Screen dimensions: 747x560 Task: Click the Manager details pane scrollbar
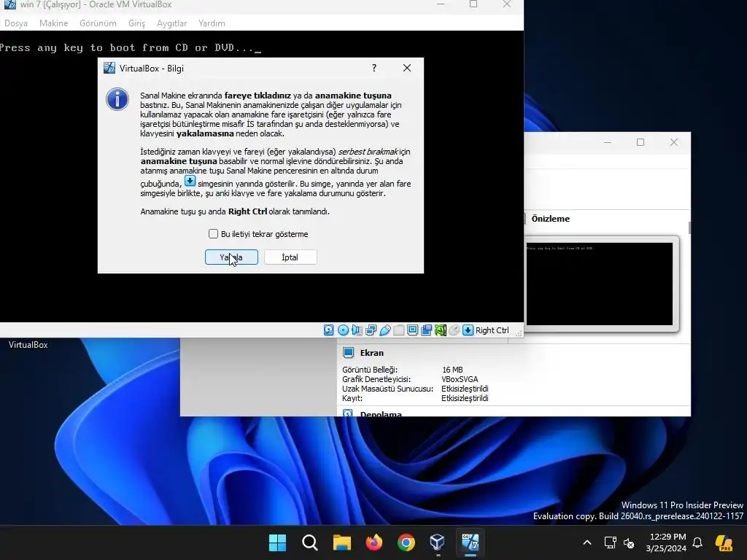[689, 227]
